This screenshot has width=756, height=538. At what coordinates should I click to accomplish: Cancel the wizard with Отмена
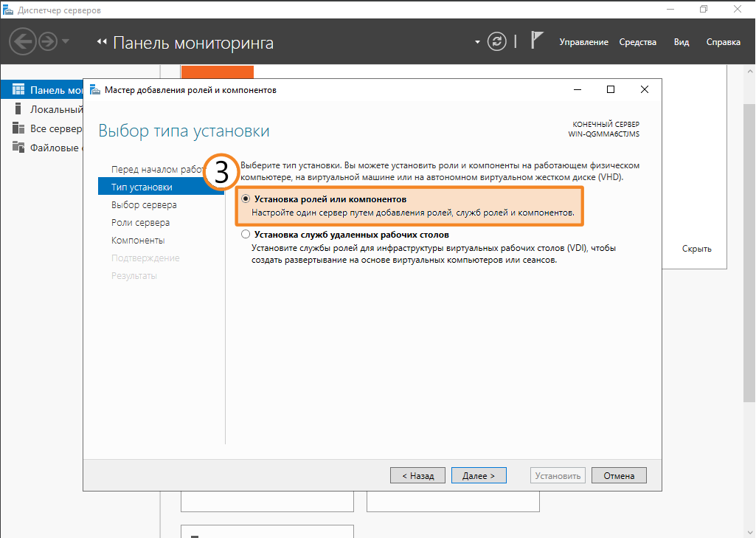[618, 476]
